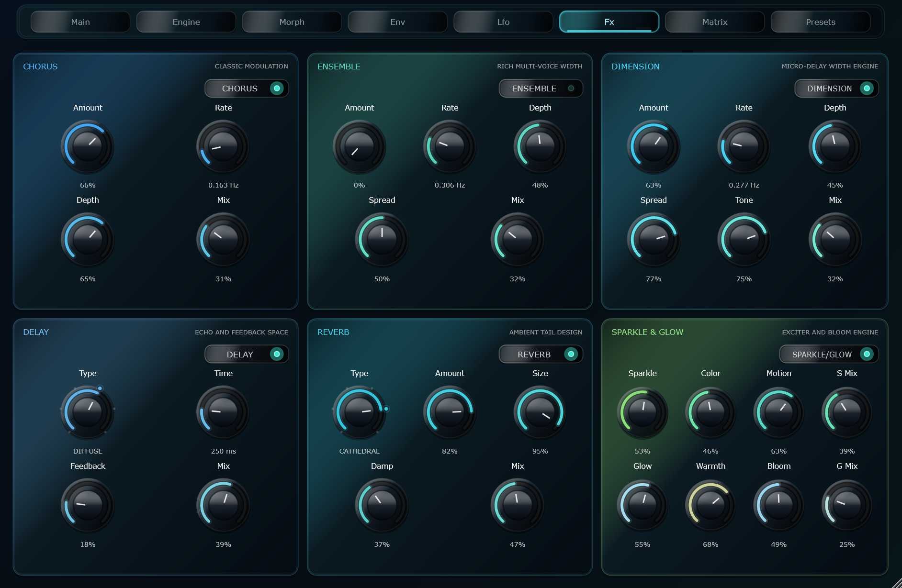Click the Chorus Amount knob
Screen dimensions: 902x588
(88, 146)
